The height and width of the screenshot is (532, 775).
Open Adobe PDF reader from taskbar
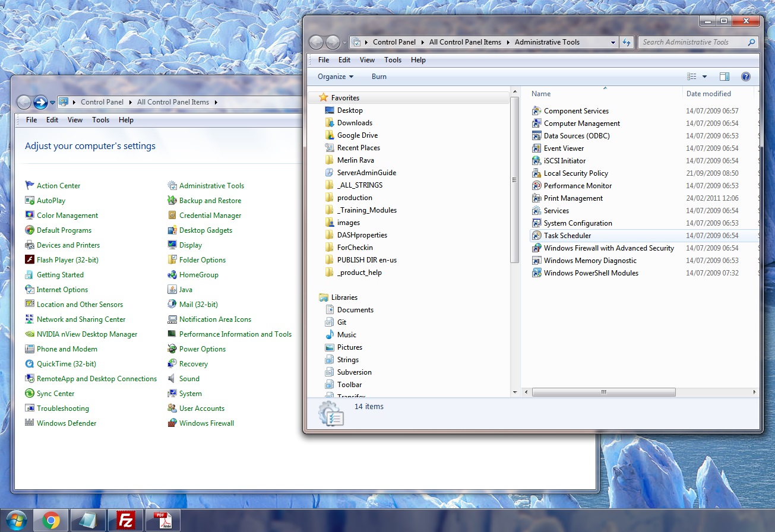pos(162,521)
